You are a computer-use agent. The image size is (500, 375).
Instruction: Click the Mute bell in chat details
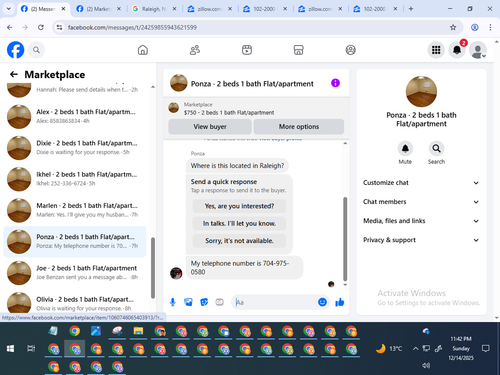point(405,148)
